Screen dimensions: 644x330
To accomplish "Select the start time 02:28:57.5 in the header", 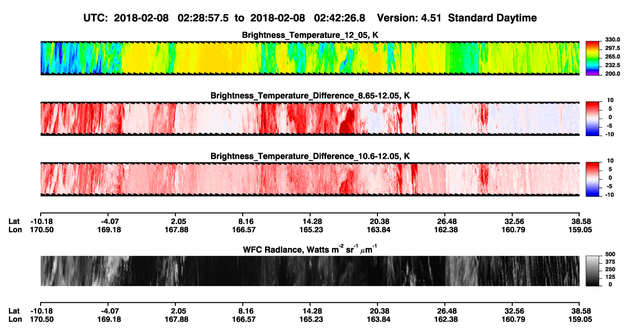I will tap(202, 18).
